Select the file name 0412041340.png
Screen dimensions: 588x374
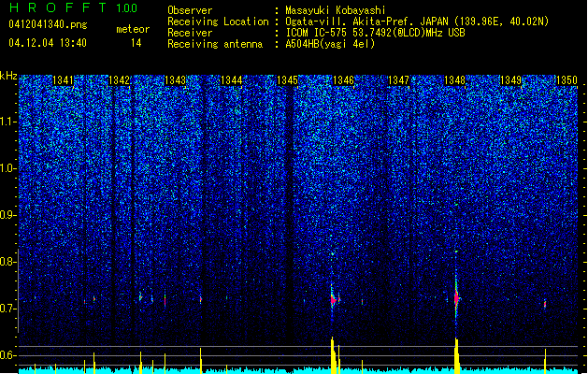click(48, 24)
